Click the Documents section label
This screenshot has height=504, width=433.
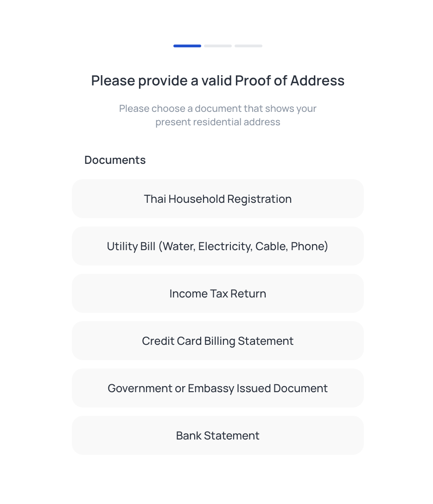(115, 160)
